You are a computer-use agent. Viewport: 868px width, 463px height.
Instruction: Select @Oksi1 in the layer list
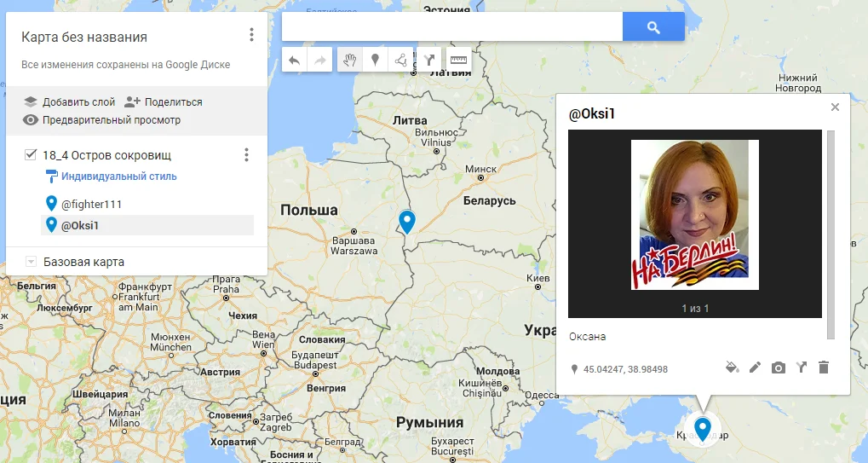point(147,225)
